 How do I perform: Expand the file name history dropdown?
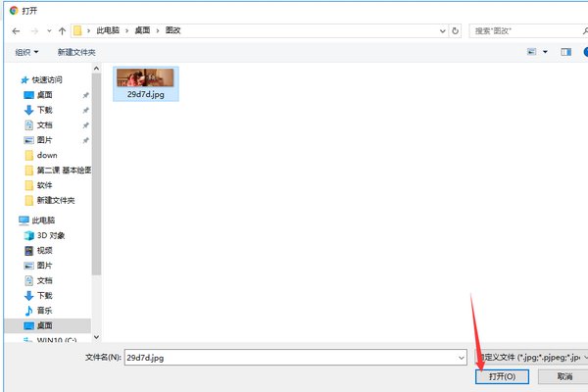(462, 358)
